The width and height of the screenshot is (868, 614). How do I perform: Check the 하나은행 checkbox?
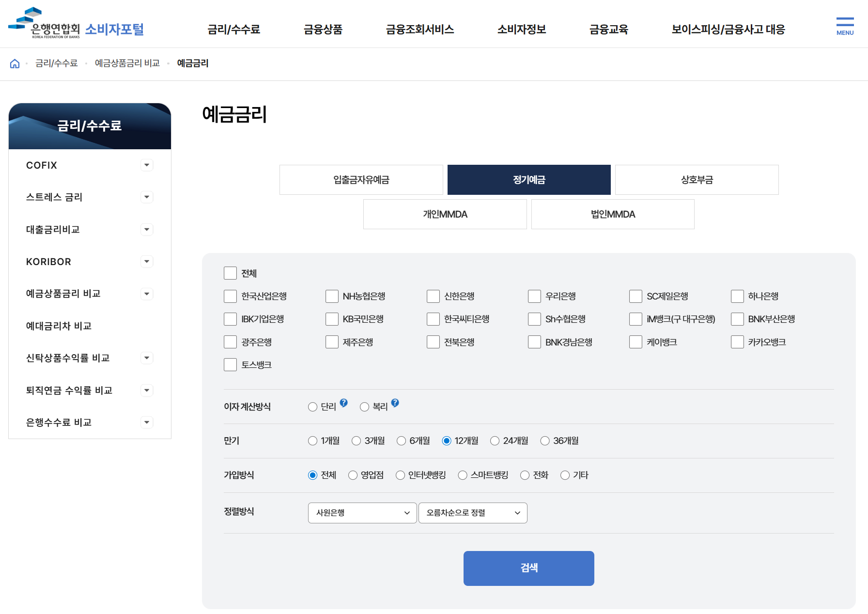[737, 296]
